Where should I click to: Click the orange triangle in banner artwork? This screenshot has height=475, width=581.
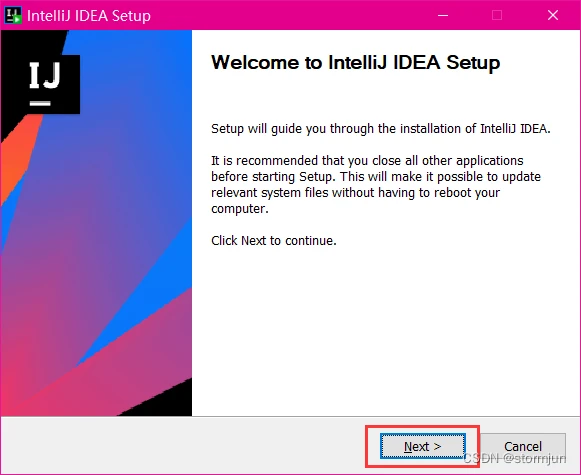[x=17, y=157]
